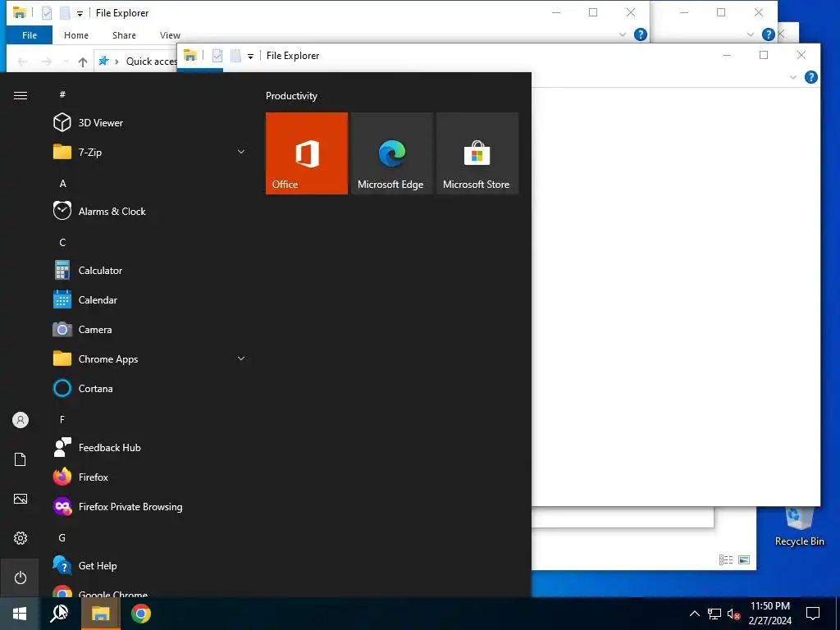Image resolution: width=840 pixels, height=630 pixels.
Task: Launch the Calculator app
Action: click(x=150, y=271)
